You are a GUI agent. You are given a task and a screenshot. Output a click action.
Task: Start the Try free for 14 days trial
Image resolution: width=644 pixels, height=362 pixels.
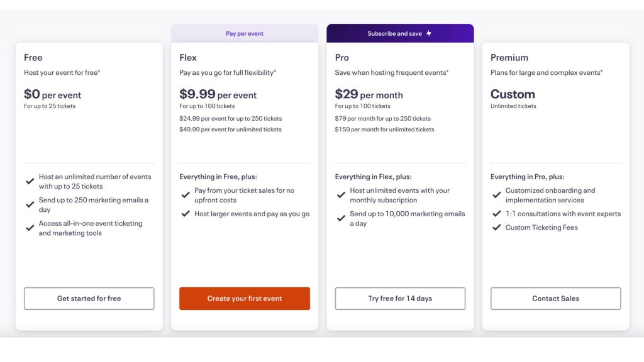(400, 299)
